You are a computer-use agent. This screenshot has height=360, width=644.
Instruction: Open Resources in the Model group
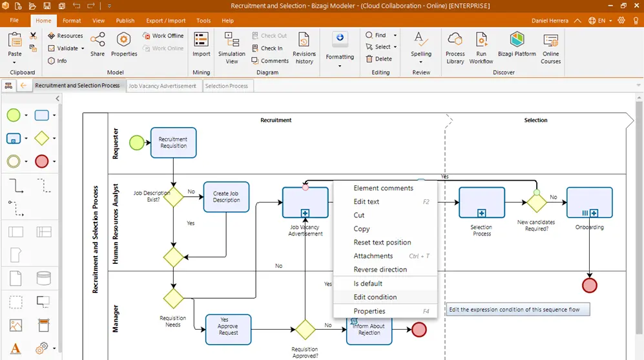(x=65, y=35)
